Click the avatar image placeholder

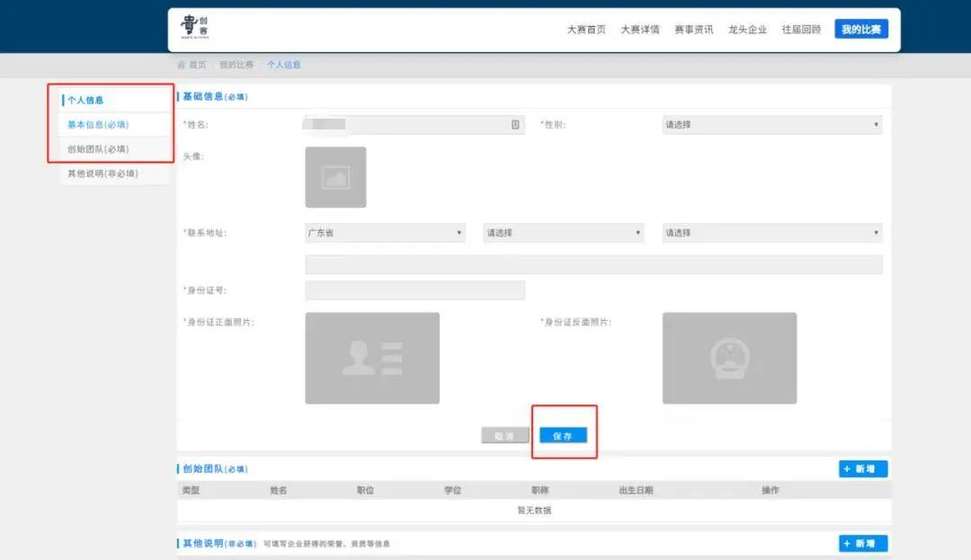[x=335, y=177]
